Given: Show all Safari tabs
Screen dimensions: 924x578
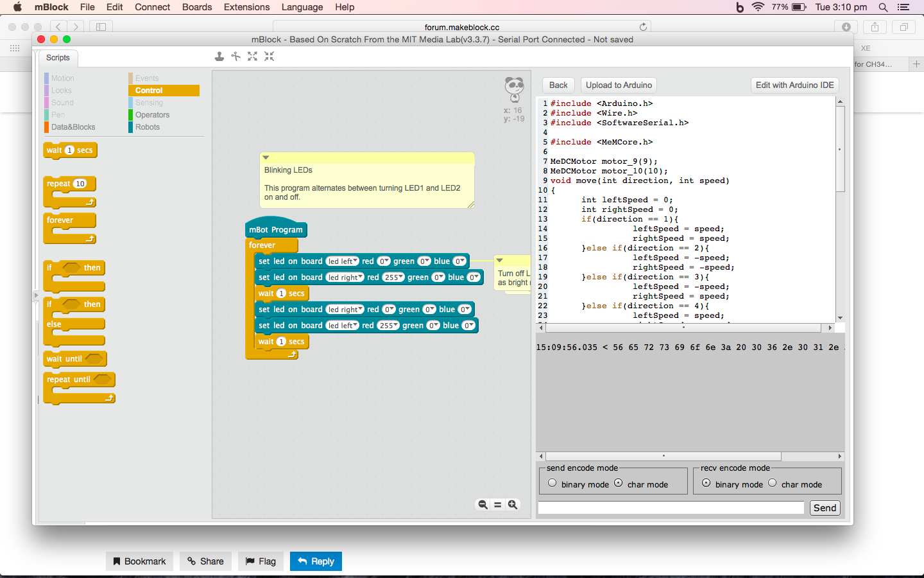Looking at the screenshot, I should [903, 27].
